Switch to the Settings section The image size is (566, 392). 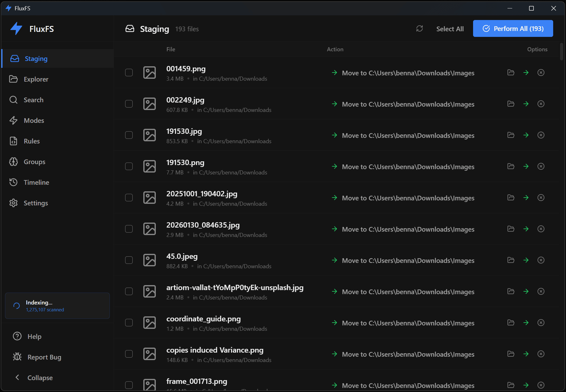[x=36, y=203]
